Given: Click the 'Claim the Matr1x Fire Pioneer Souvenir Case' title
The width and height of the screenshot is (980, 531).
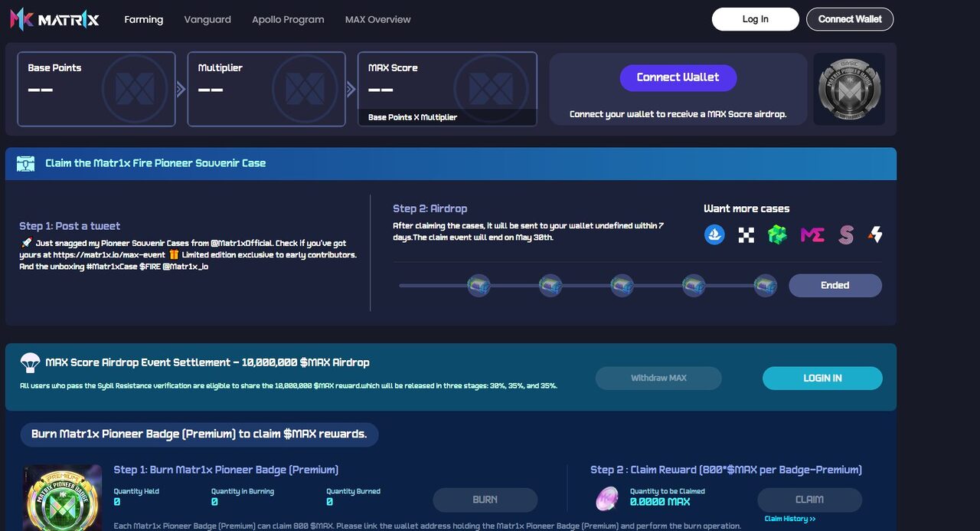Looking at the screenshot, I should [155, 163].
